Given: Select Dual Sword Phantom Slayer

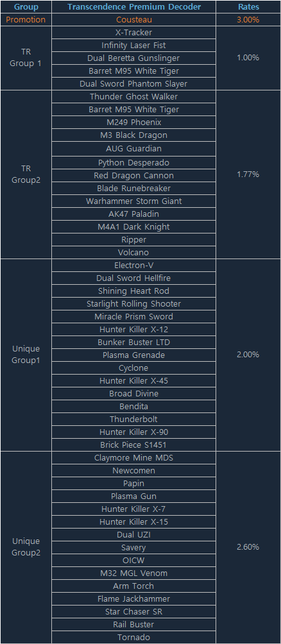Looking at the screenshot, I should point(134,84).
